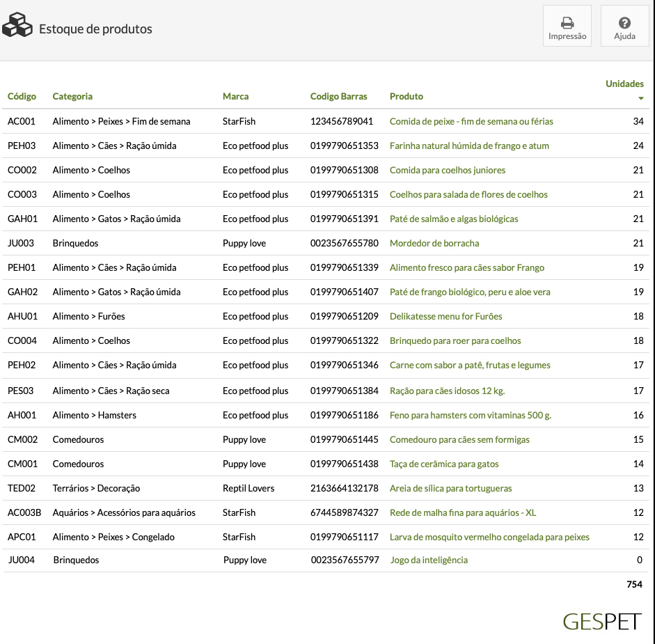Screen dimensions: 655x644
Task: Open product Areia de sílica para tortugueras
Action: (451, 488)
